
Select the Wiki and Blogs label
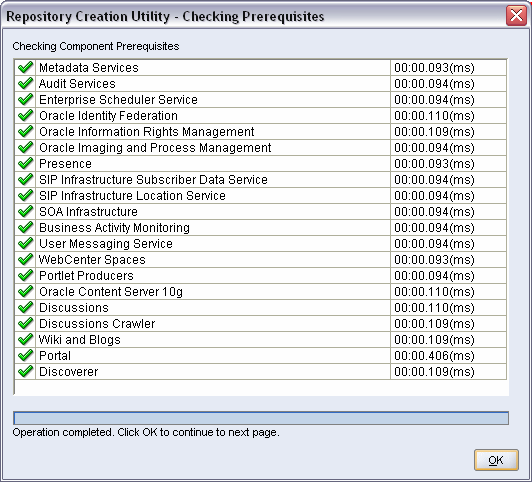pos(79,340)
